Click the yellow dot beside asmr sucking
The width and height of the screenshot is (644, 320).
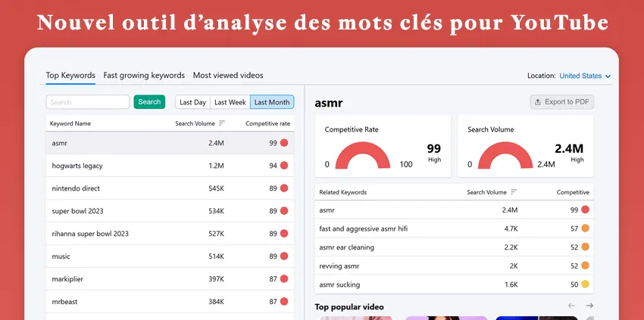point(585,284)
